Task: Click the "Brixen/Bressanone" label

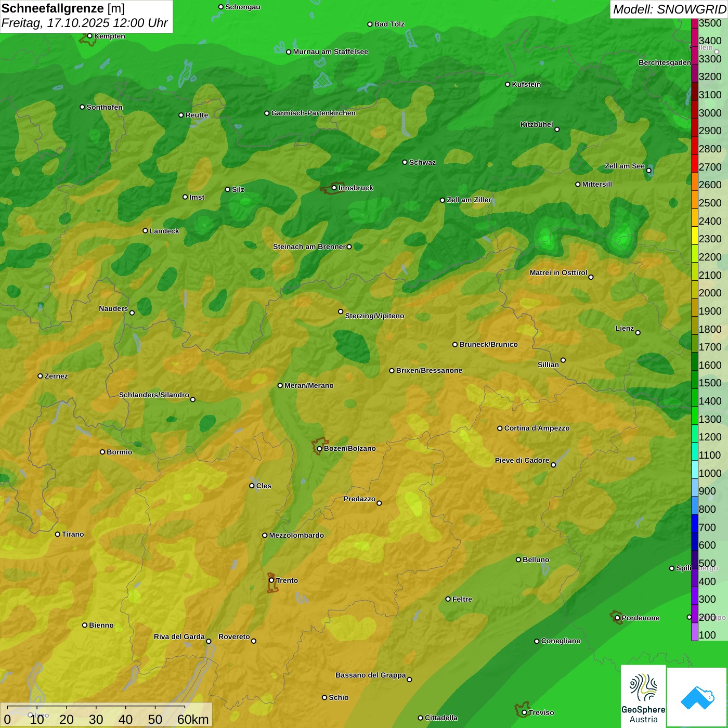Action: pos(429,370)
